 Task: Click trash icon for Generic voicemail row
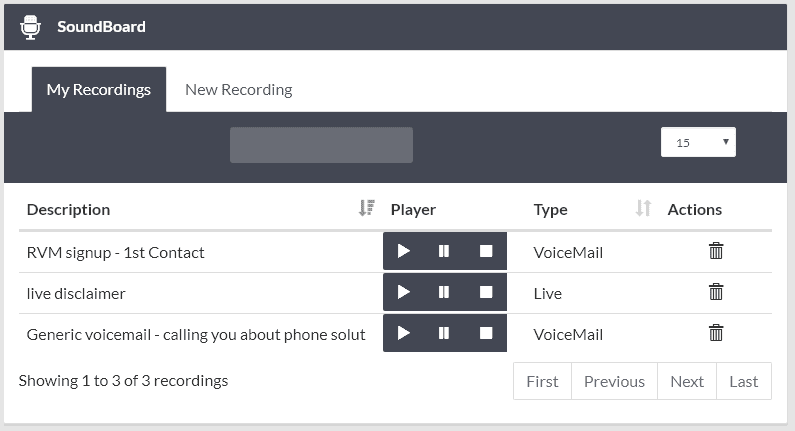pos(716,333)
